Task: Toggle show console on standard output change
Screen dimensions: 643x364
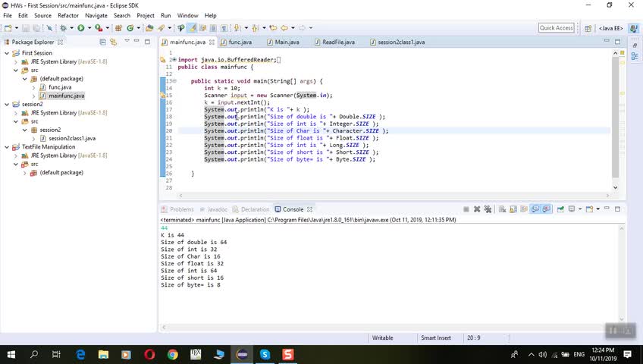Action: pyautogui.click(x=535, y=209)
